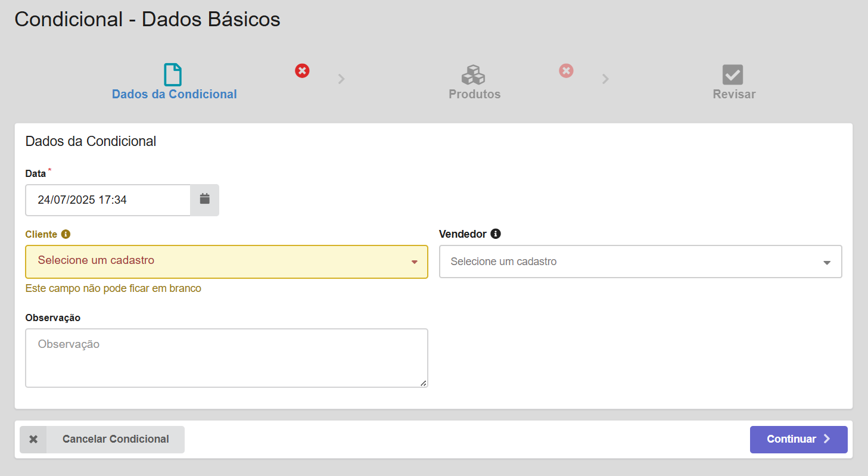Click the Cancelar Condicional button text
The height and width of the screenshot is (476, 868).
coord(116,439)
